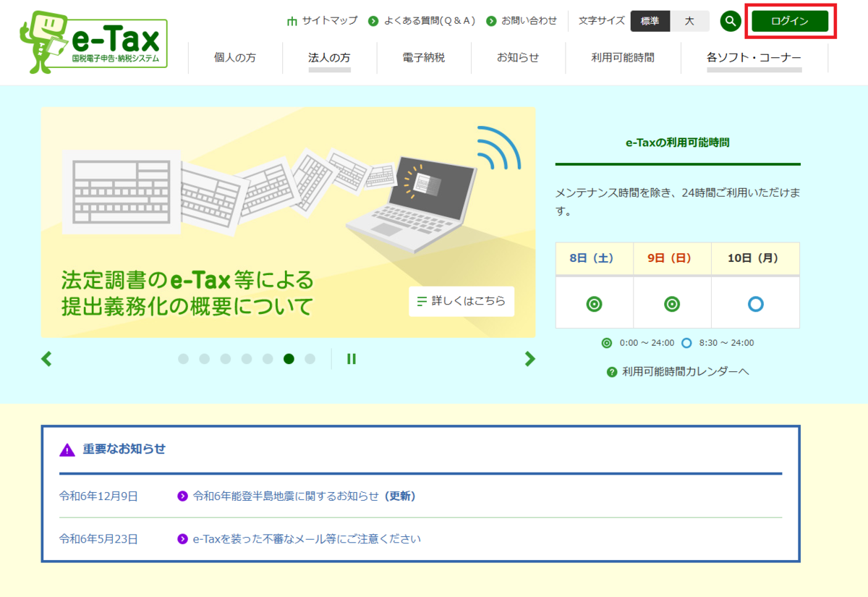Select seventh carousel dot

click(310, 358)
